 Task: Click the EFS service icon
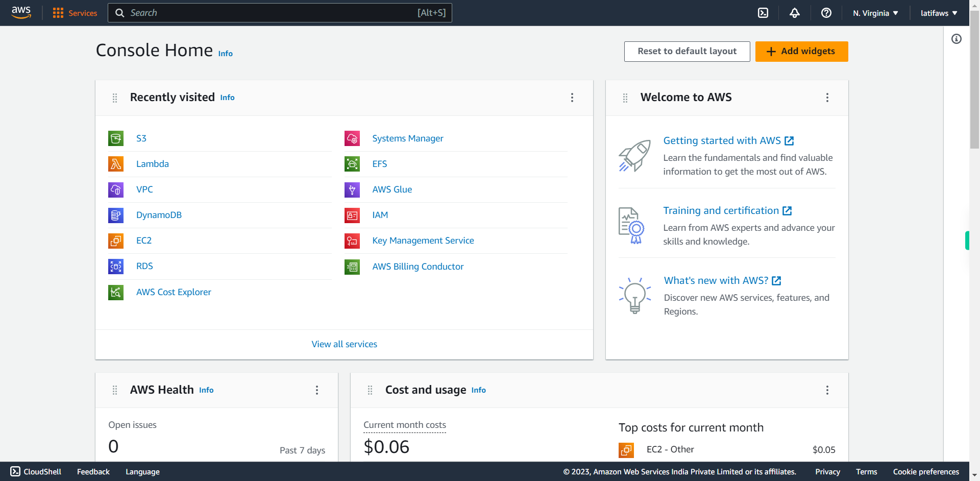pos(352,164)
